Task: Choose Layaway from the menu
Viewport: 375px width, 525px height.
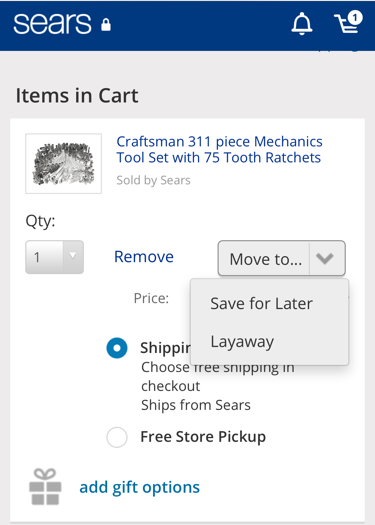Action: (242, 342)
